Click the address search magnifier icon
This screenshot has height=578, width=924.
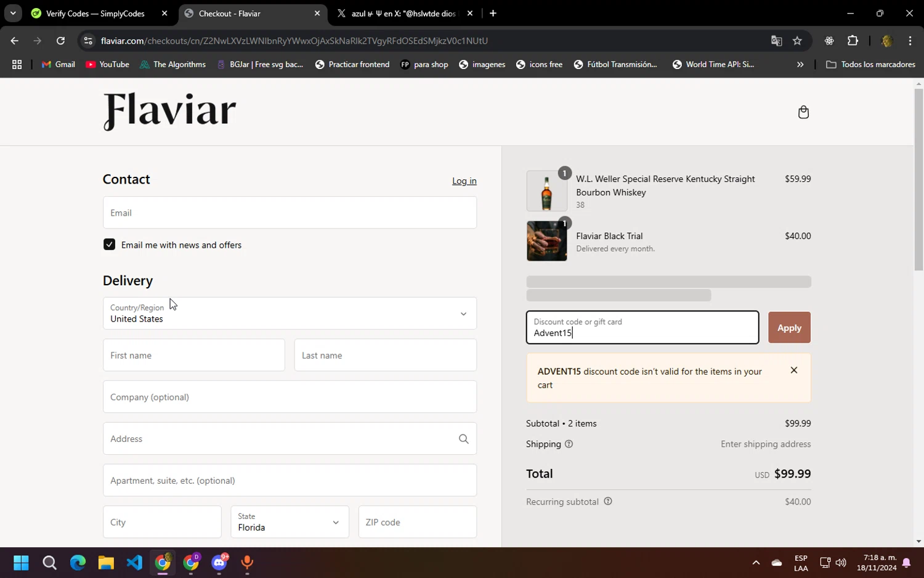tap(463, 439)
